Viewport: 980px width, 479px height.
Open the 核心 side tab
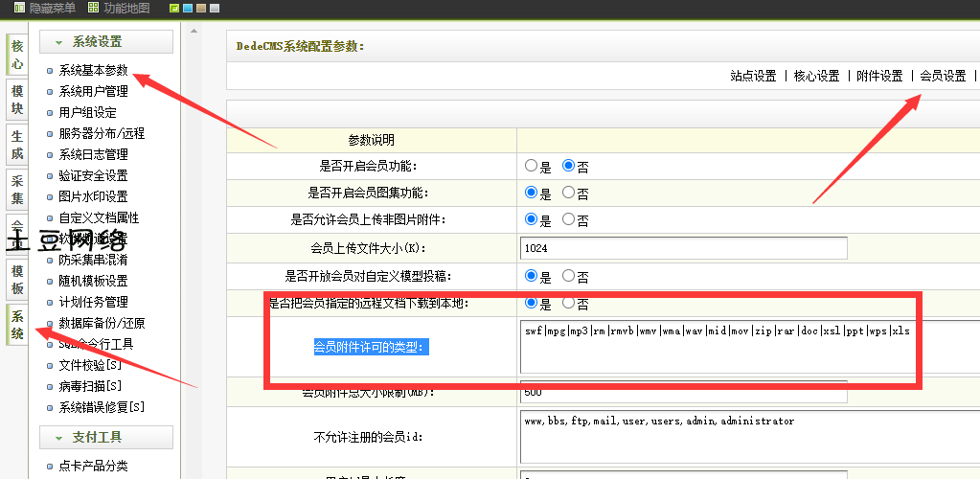coord(17,55)
